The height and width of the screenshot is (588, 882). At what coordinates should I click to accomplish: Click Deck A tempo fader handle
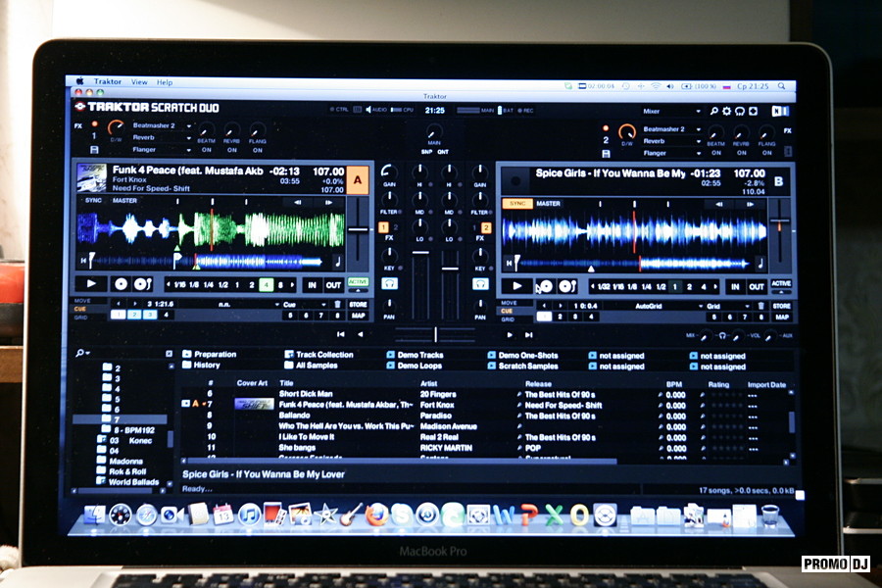pyautogui.click(x=359, y=231)
